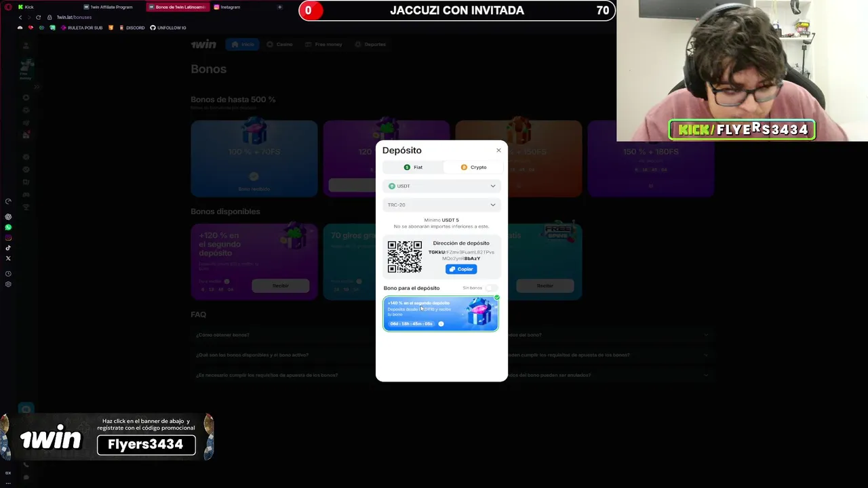Click the Flyers3434 promo code banner
This screenshot has height=488, width=868.
146,445
